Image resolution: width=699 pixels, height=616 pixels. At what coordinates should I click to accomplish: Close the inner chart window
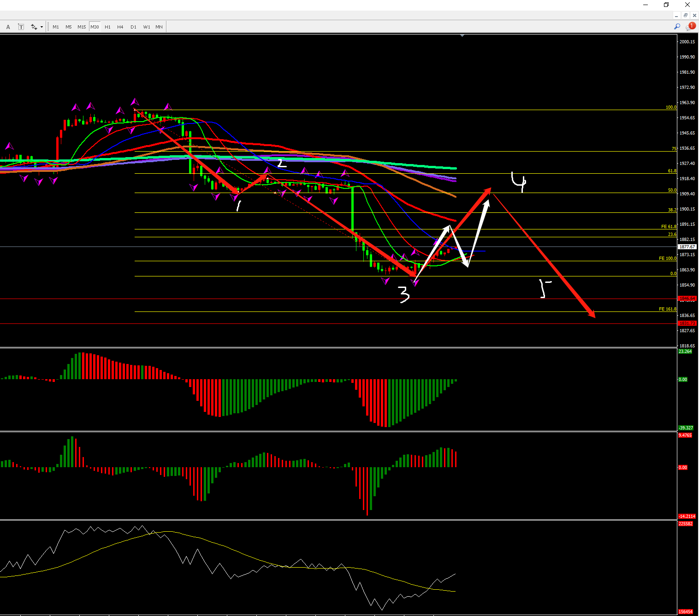click(694, 16)
